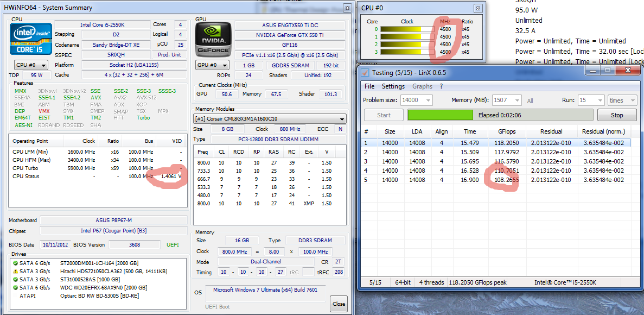Image resolution: width=644 pixels, height=315 pixels.
Task: Open the CPU #0 selector dropdown
Action: (x=30, y=65)
